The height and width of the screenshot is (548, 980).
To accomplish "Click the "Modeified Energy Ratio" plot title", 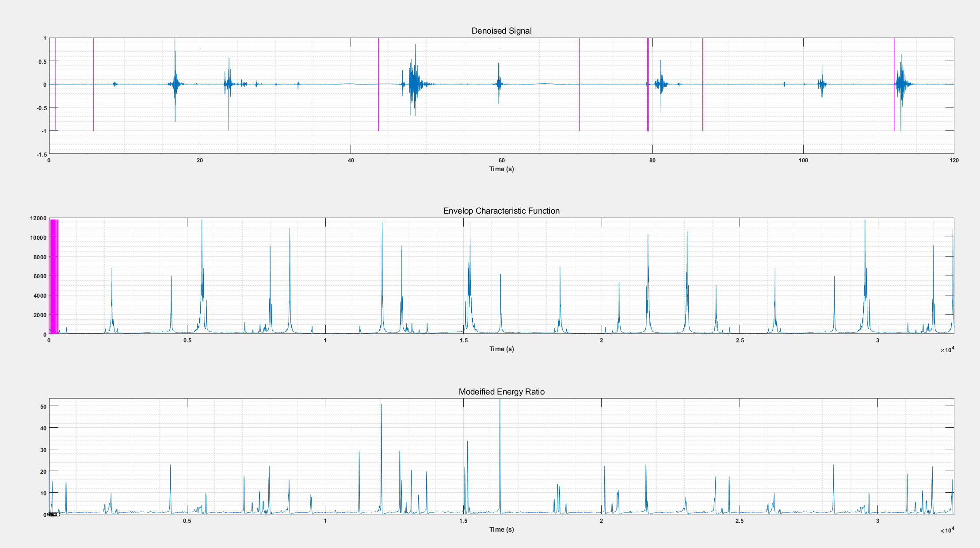I will pos(501,391).
